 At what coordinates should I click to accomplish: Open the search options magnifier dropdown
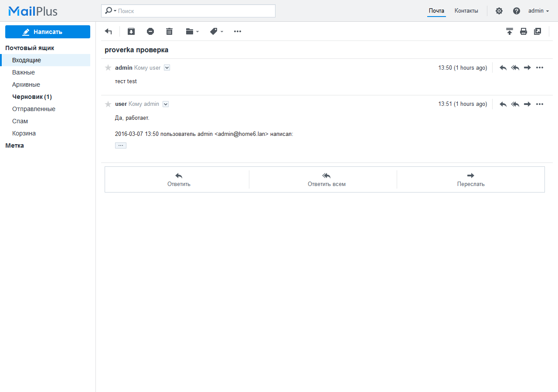click(x=111, y=11)
